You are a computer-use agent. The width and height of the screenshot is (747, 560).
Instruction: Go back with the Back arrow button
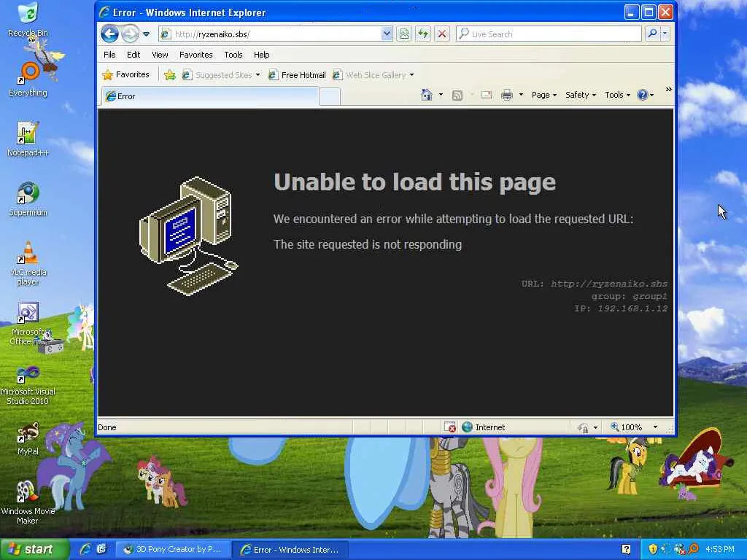tap(109, 34)
